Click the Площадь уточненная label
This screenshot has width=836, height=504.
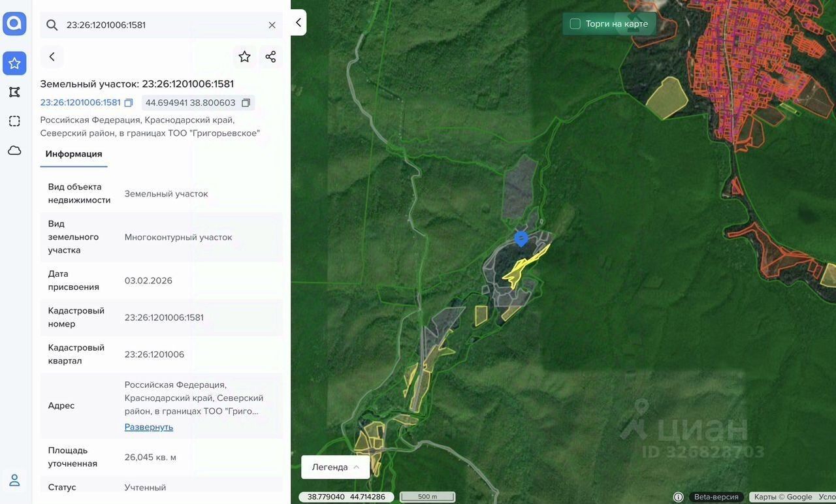click(x=72, y=457)
